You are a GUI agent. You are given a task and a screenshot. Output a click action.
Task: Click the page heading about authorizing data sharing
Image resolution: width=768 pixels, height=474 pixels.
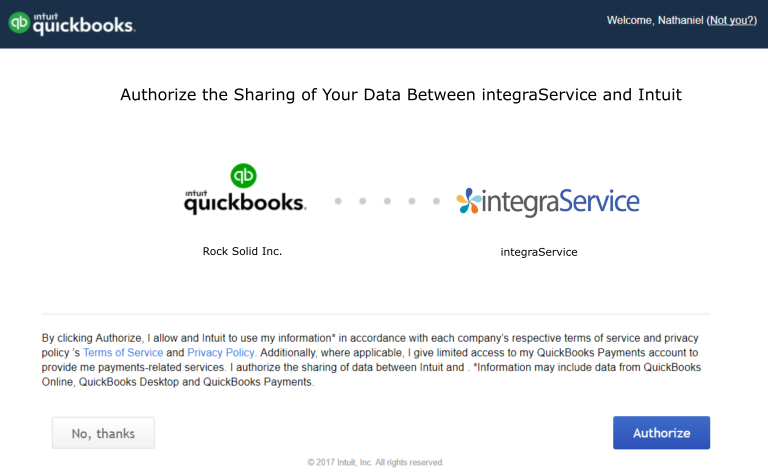coord(401,95)
